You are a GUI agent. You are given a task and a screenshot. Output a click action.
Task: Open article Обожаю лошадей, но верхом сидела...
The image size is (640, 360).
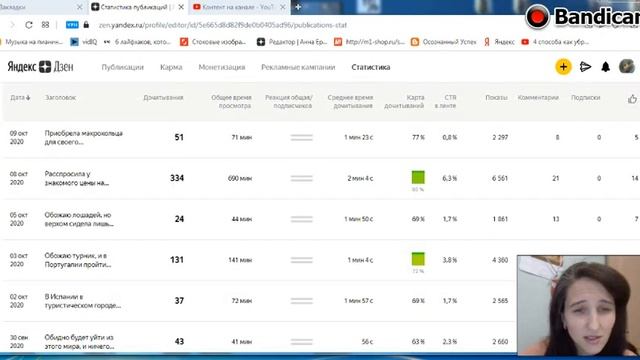(x=79, y=219)
